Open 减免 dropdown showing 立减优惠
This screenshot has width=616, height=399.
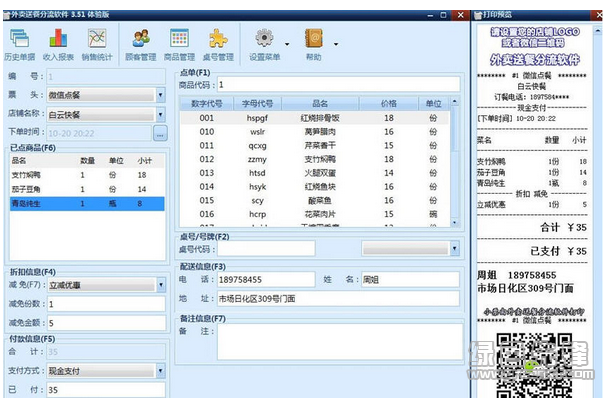(161, 285)
